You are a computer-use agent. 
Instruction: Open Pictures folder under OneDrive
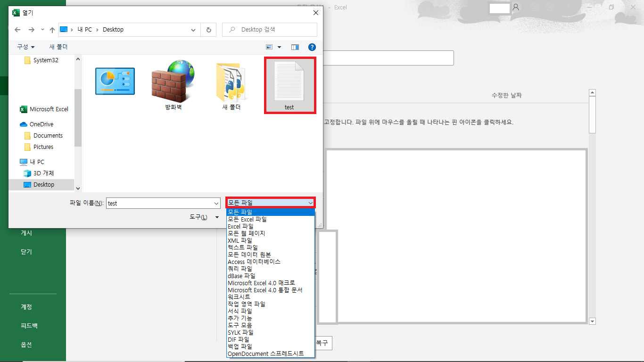[39, 147]
